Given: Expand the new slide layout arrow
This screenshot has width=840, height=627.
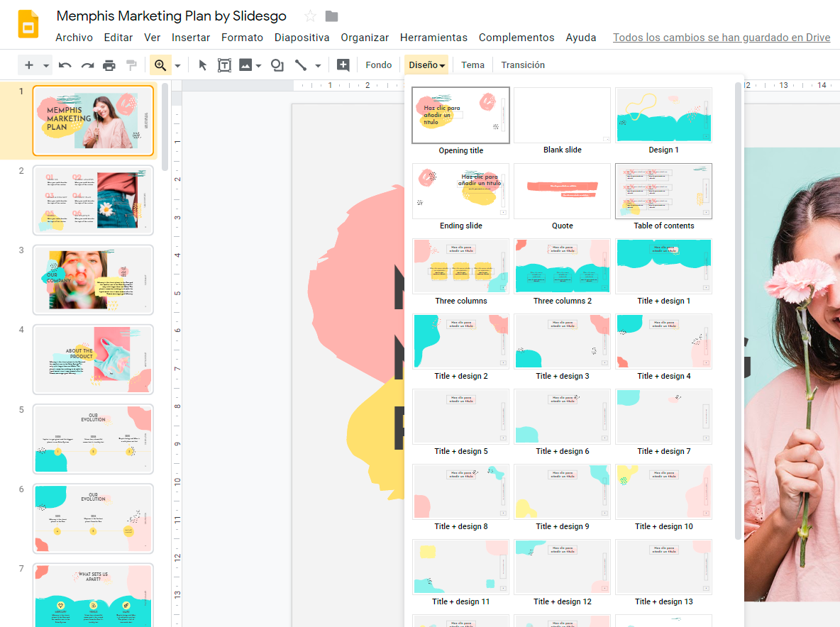Looking at the screenshot, I should point(46,65).
